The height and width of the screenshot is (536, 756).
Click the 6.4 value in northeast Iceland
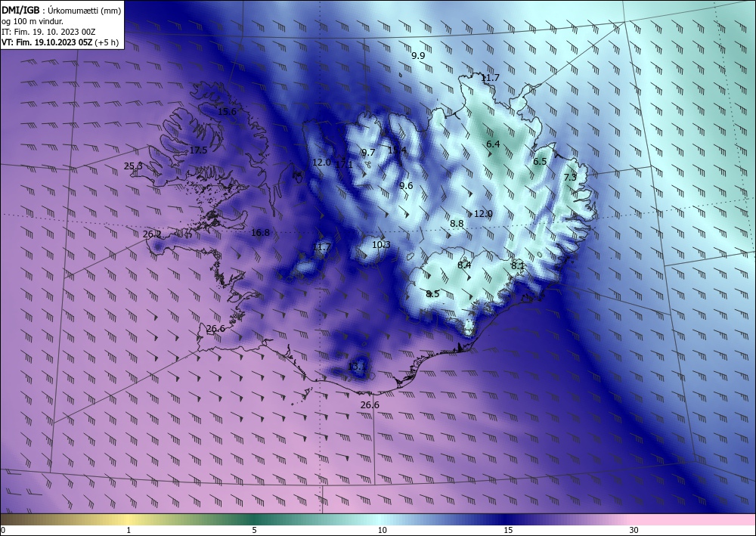coord(493,144)
